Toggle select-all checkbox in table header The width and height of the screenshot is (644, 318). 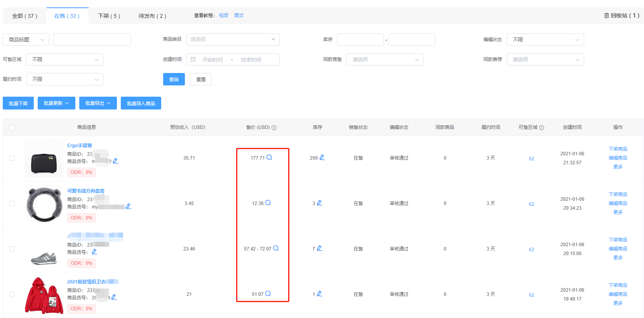coord(12,127)
